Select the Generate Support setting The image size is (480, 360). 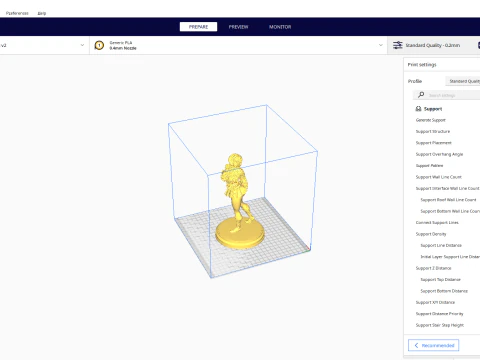pyautogui.click(x=431, y=120)
